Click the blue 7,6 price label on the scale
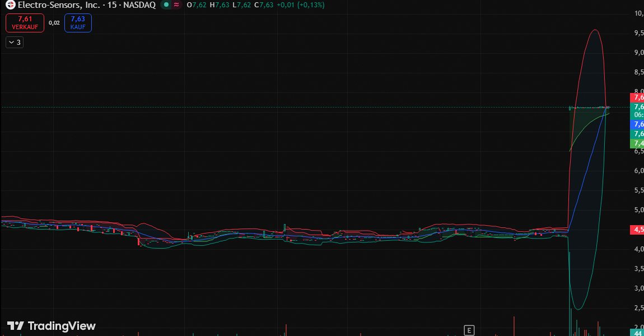This screenshot has height=336, width=644. 637,124
